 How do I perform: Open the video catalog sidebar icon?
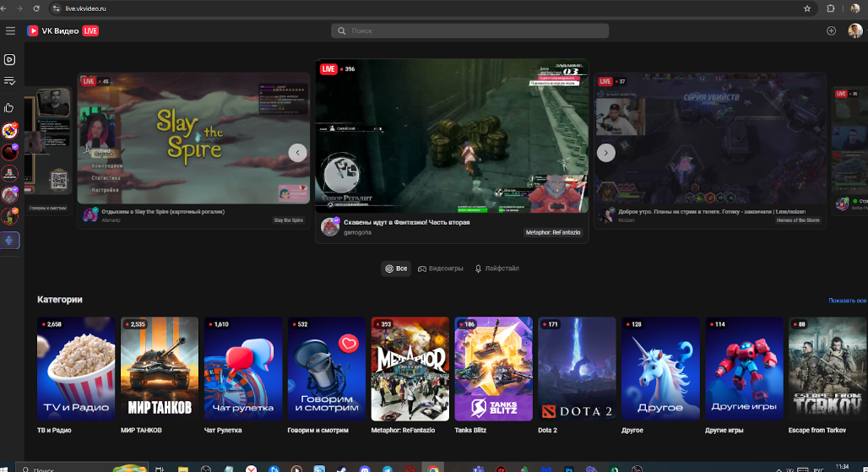(x=9, y=59)
